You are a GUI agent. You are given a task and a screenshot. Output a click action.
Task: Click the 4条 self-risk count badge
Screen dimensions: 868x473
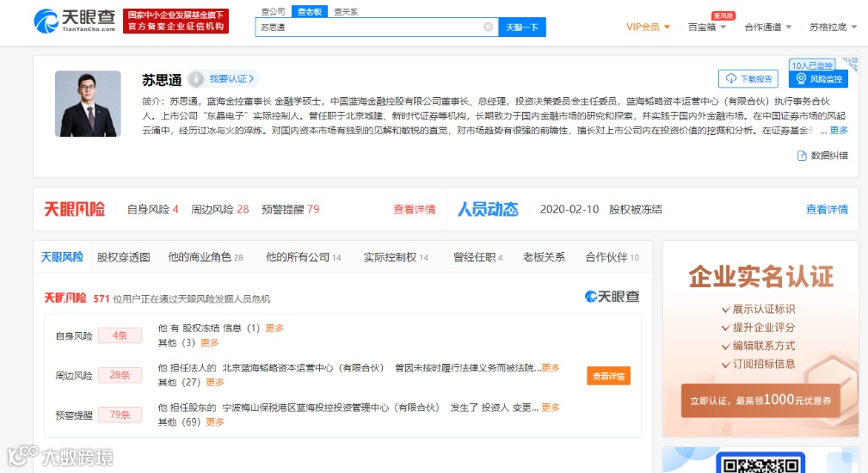click(120, 335)
